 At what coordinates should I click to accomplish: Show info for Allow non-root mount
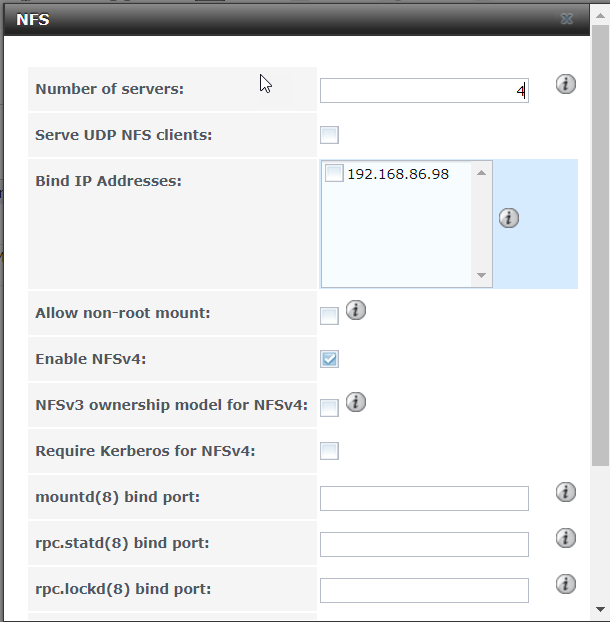[355, 310]
